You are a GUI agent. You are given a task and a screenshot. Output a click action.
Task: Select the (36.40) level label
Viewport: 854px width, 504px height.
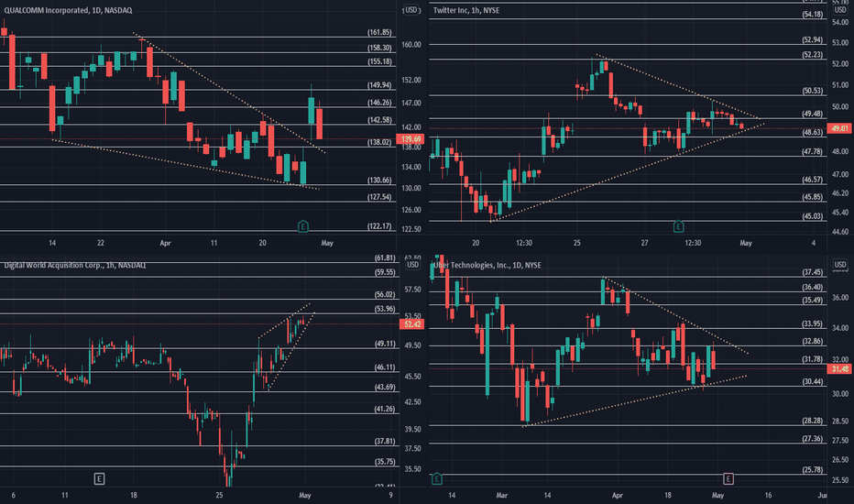(x=813, y=287)
